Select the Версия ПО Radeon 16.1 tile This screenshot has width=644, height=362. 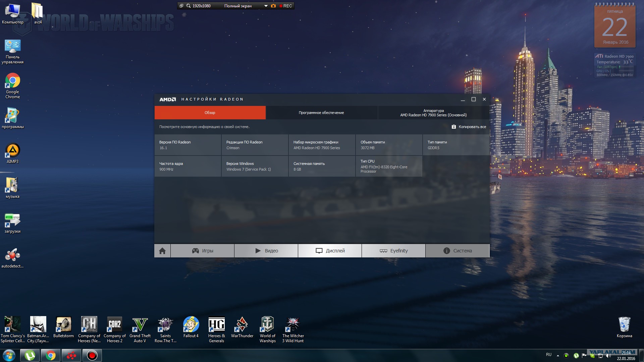(x=188, y=145)
